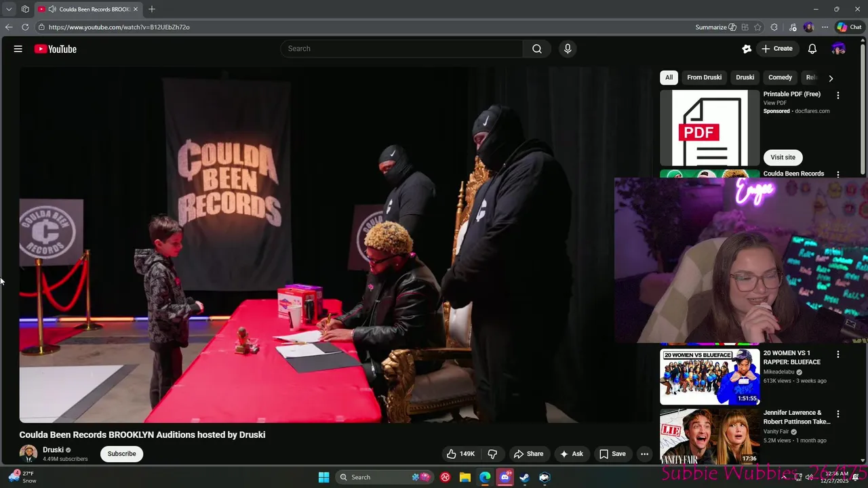Screen dimensions: 868x488
Task: Open the YouTube guide hamburger menu
Action: pyautogui.click(x=18, y=49)
